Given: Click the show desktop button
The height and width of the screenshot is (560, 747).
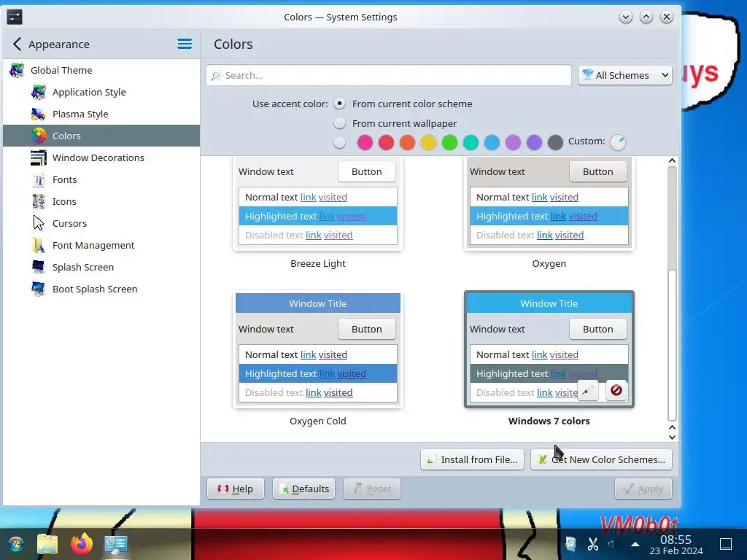Looking at the screenshot, I should point(726,544).
